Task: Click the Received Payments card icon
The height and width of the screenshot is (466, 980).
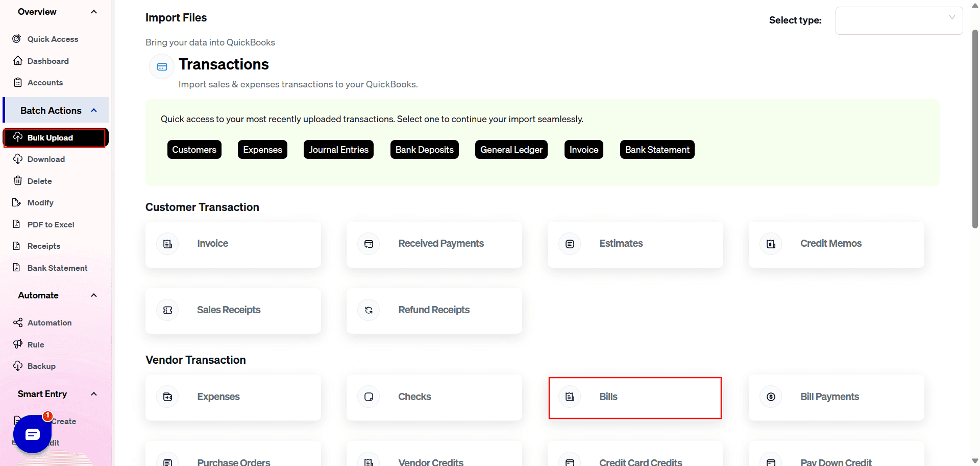Action: click(x=369, y=244)
